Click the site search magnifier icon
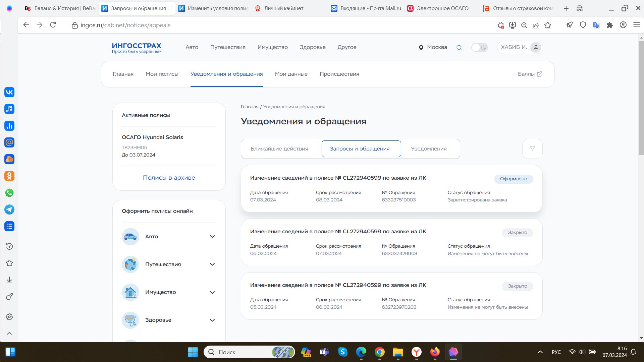 (x=459, y=48)
